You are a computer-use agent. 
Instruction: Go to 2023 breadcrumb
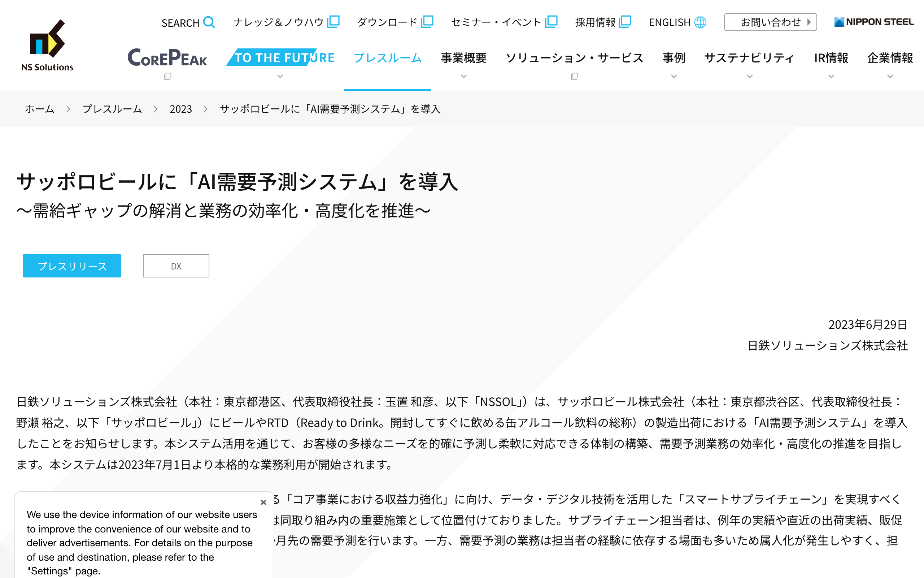click(181, 109)
